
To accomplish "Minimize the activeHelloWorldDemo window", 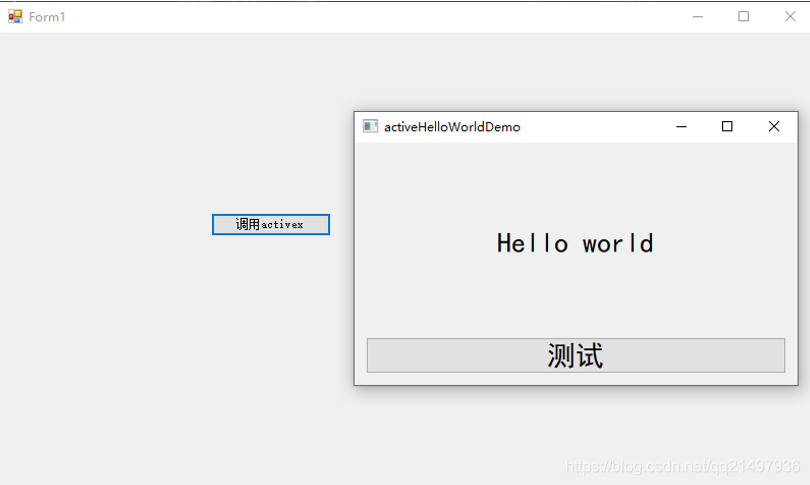I will (x=681, y=127).
